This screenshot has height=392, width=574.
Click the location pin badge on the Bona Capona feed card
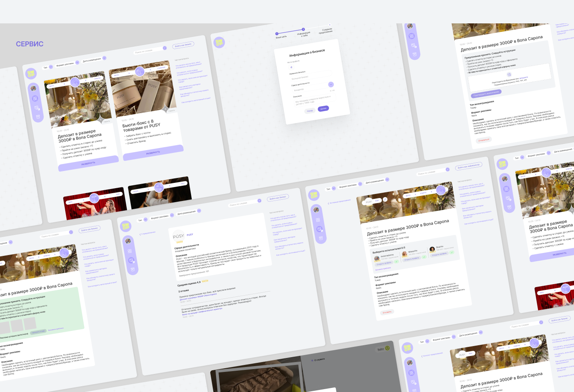75,82
